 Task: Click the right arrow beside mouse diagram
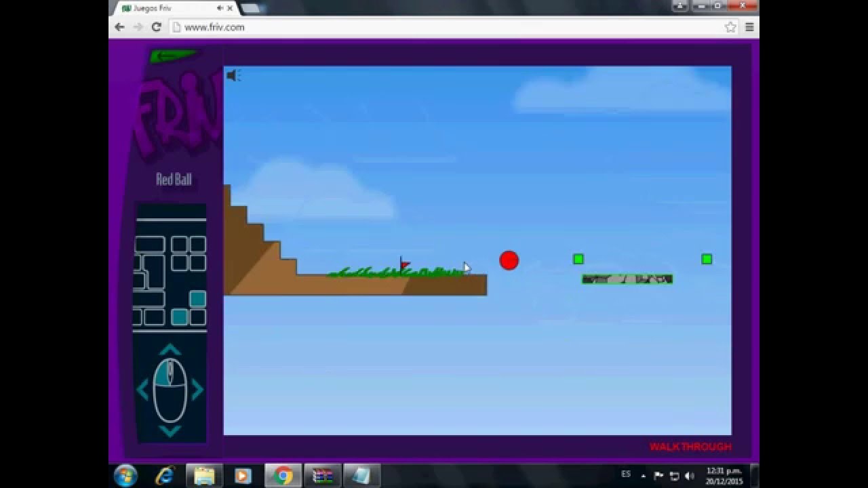(197, 390)
